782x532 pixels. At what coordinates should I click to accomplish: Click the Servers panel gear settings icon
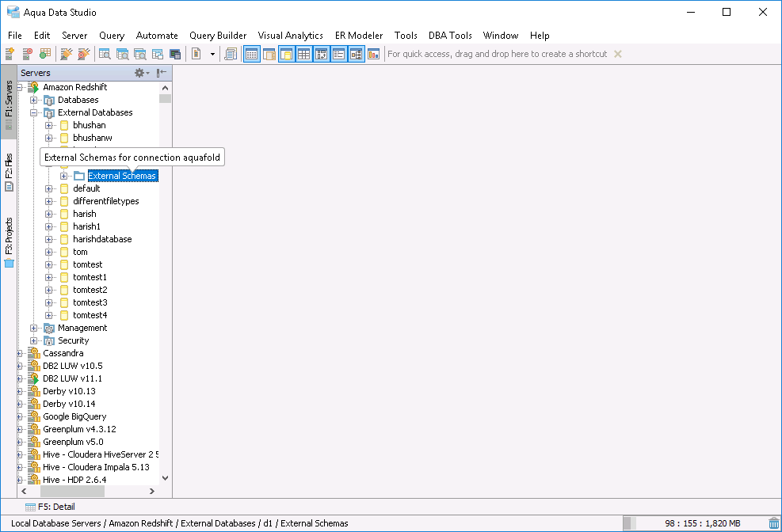coord(142,73)
